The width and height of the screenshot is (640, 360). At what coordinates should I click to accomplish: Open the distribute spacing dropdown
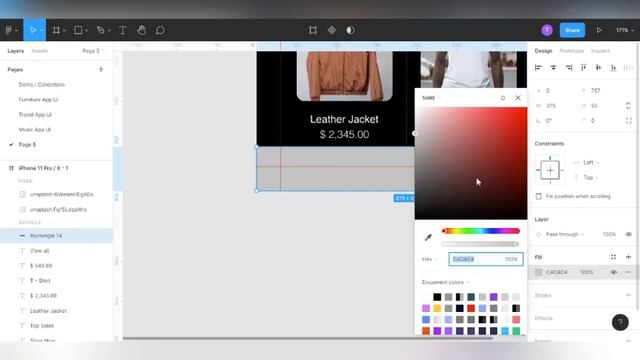pos(629,68)
